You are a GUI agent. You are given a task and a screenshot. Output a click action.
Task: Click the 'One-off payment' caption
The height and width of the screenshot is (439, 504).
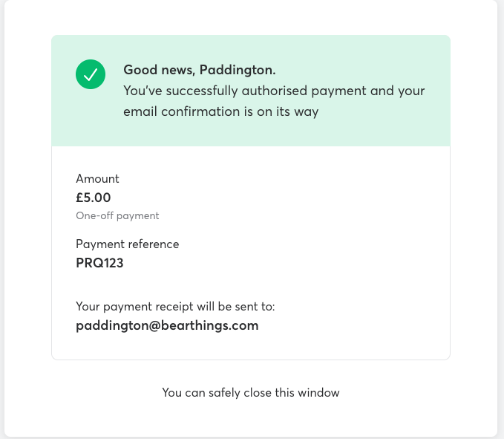pyautogui.click(x=117, y=215)
